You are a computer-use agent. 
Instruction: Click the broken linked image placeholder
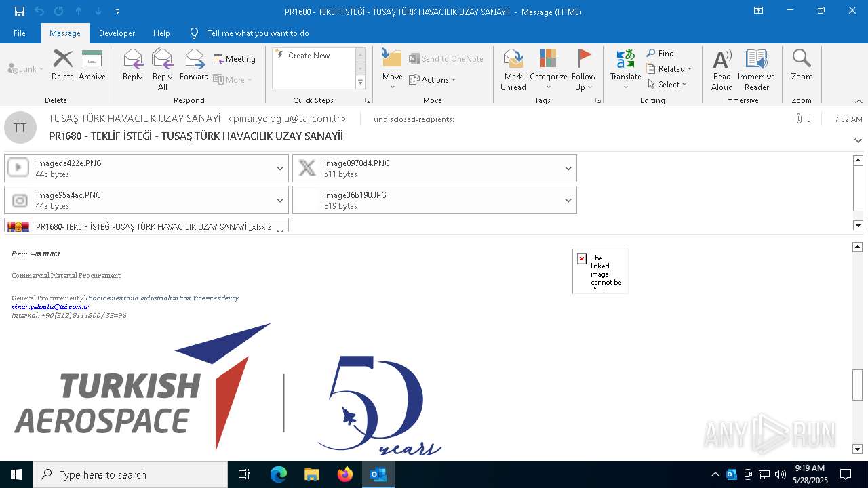[600, 271]
